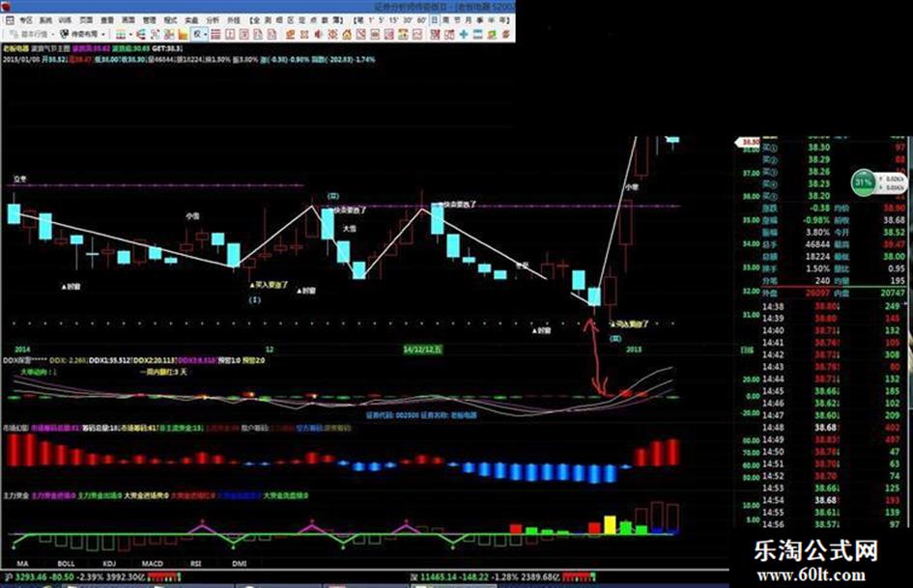
Task: Click the orange sun-gear toolbar icon
Action: click(x=332, y=35)
